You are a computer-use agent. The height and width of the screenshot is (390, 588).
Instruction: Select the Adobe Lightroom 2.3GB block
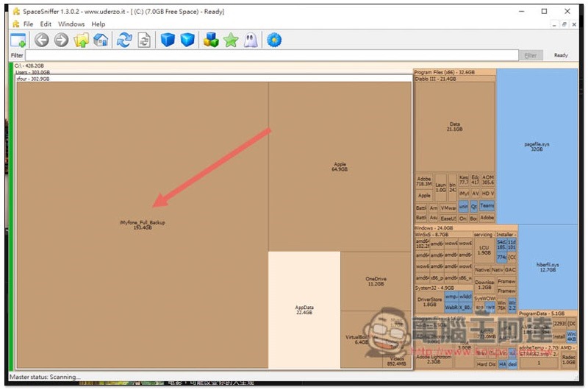[434, 359]
